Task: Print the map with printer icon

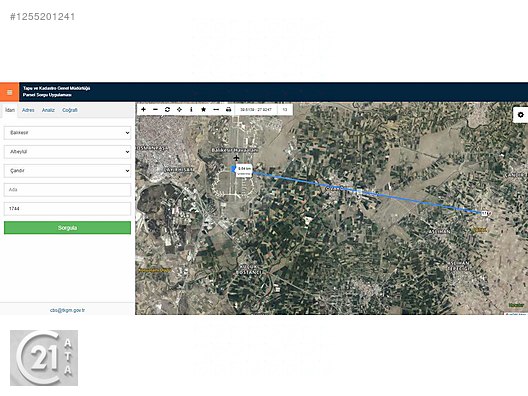Action: pos(228,109)
